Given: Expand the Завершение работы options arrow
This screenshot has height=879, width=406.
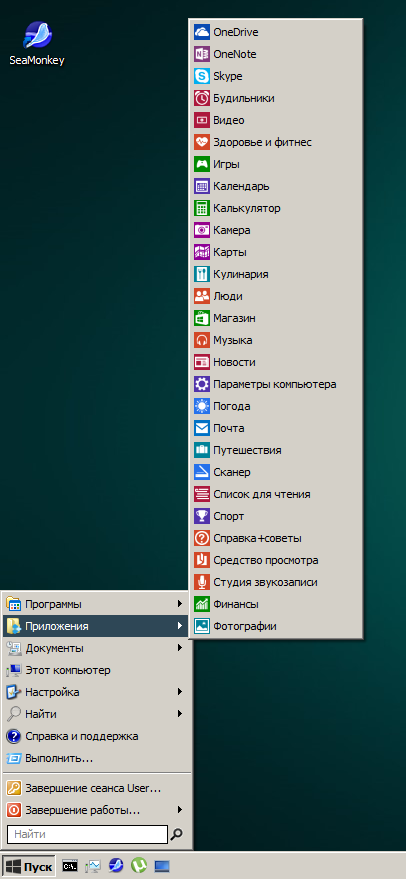Looking at the screenshot, I should point(179,809).
